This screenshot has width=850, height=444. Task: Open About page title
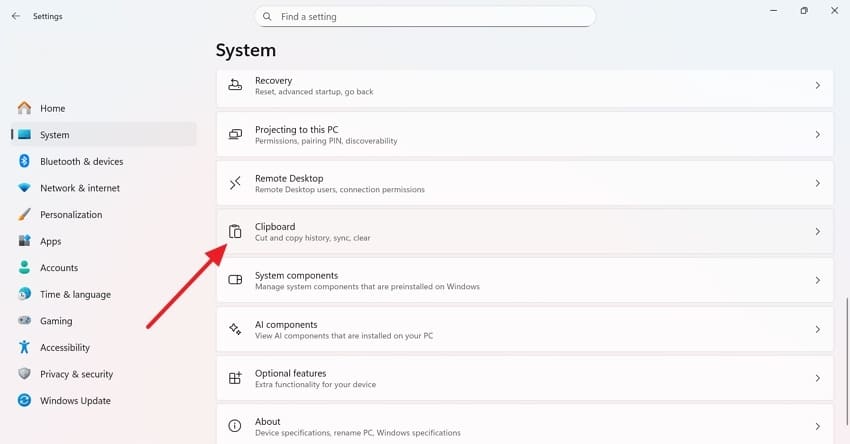(x=268, y=421)
